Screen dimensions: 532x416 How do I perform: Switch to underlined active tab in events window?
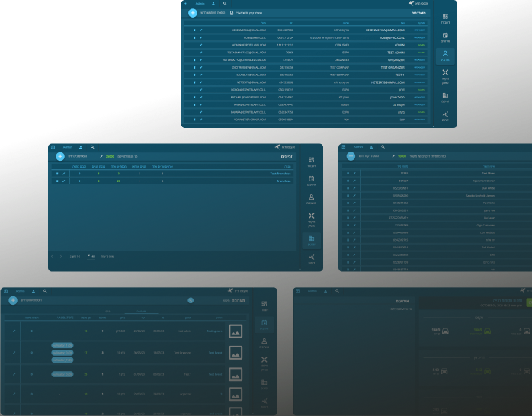pyautogui.click(x=141, y=311)
